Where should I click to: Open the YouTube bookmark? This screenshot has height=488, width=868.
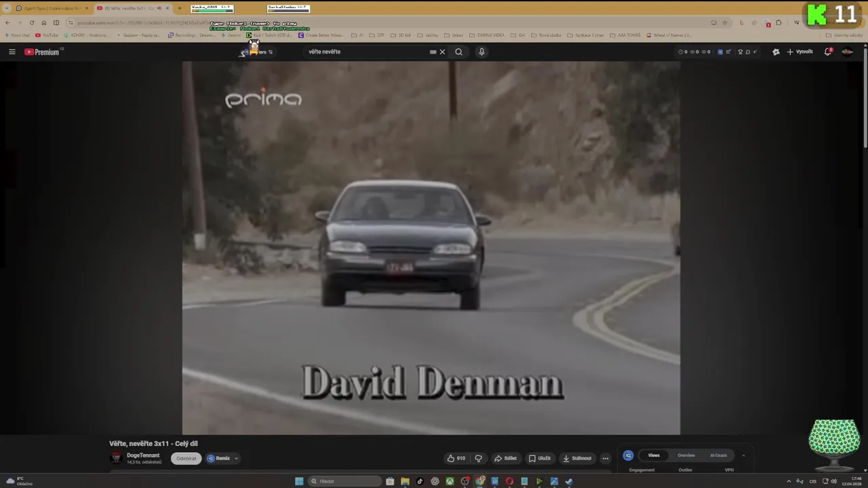click(x=47, y=35)
